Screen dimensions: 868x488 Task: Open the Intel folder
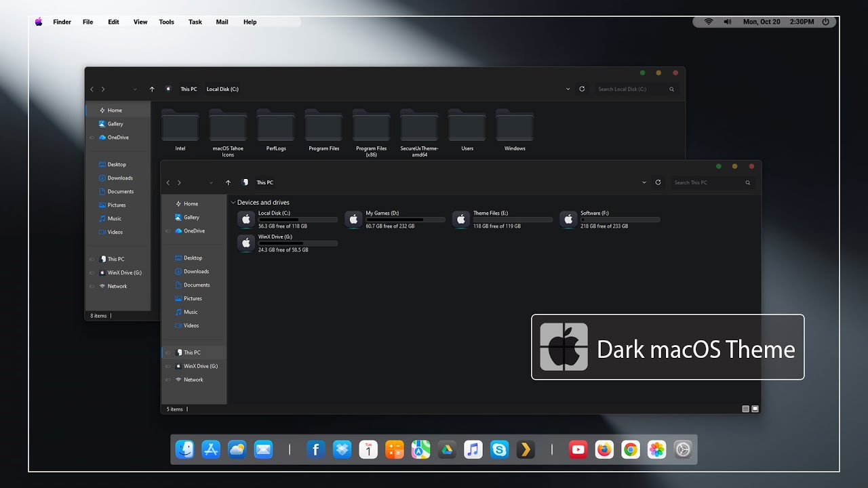click(x=180, y=130)
